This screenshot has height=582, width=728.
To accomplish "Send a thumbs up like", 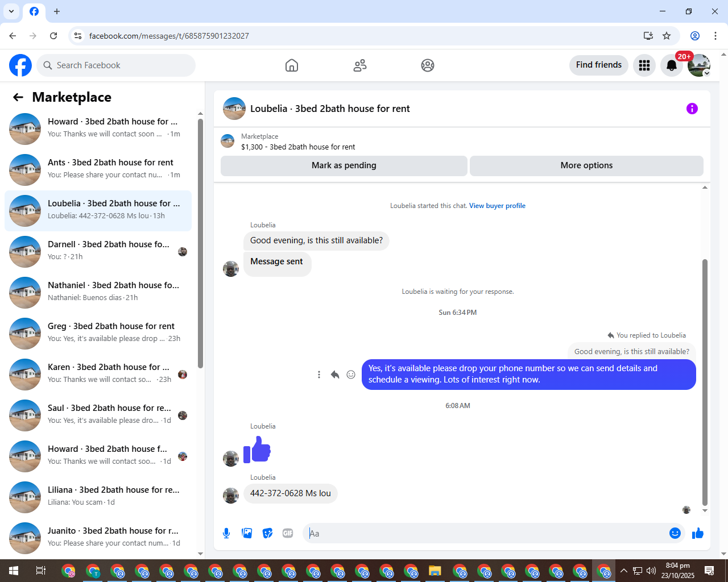I will 698,533.
